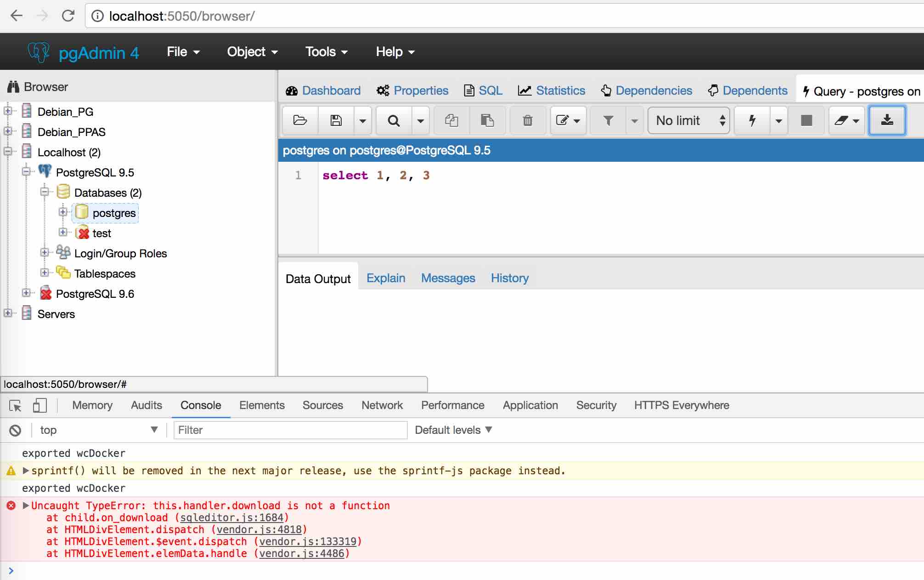The width and height of the screenshot is (924, 580).
Task: Select the postgres database in tree
Action: point(114,213)
